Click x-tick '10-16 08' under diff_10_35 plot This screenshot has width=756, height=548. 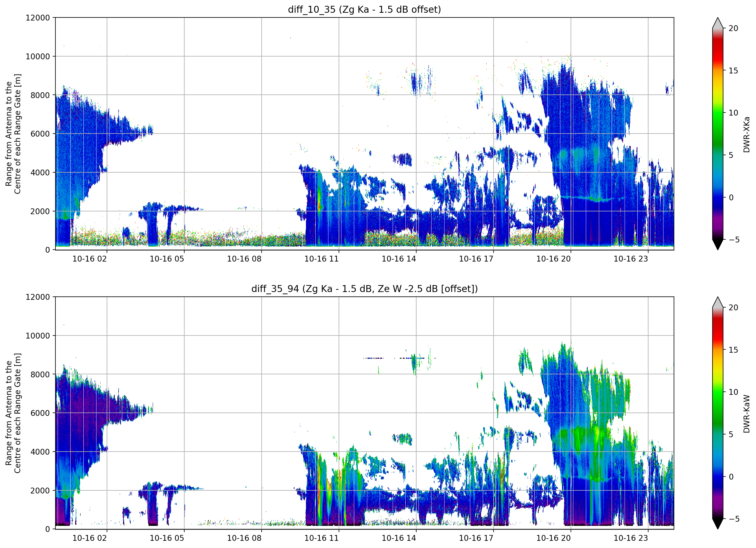[244, 259]
